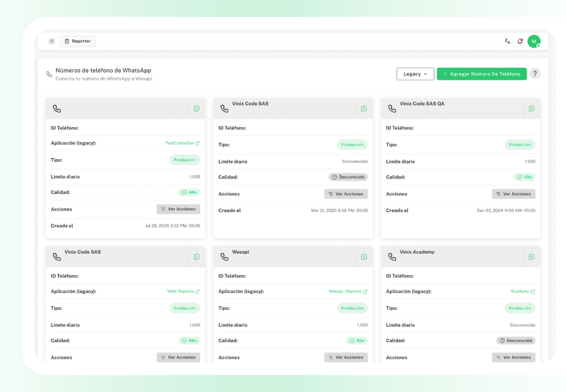Screen dimensions: 567x392
Task: Click the Vinix Code SAS QA card title
Action: (x=422, y=103)
